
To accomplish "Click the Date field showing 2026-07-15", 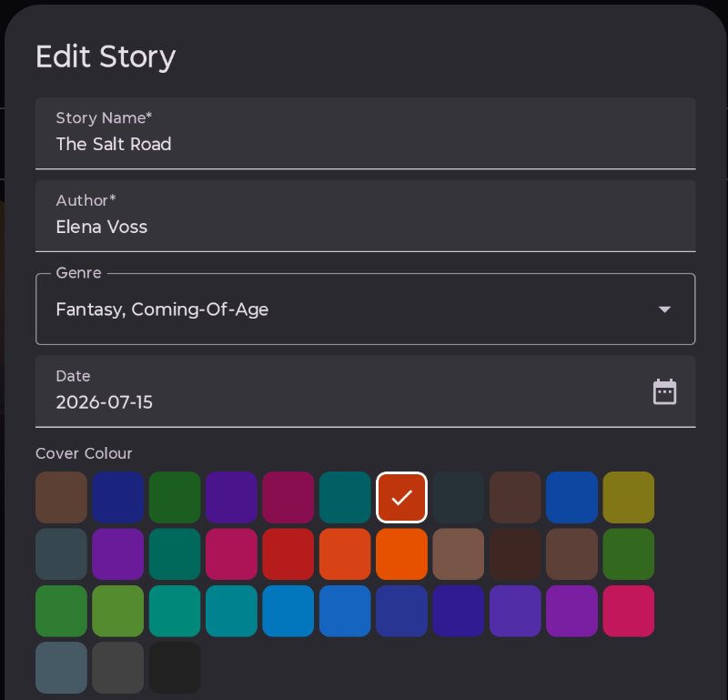I will pyautogui.click(x=366, y=391).
